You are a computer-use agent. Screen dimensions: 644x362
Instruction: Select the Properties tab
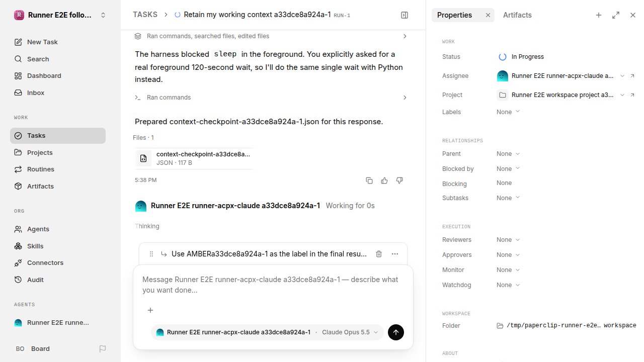pos(455,15)
